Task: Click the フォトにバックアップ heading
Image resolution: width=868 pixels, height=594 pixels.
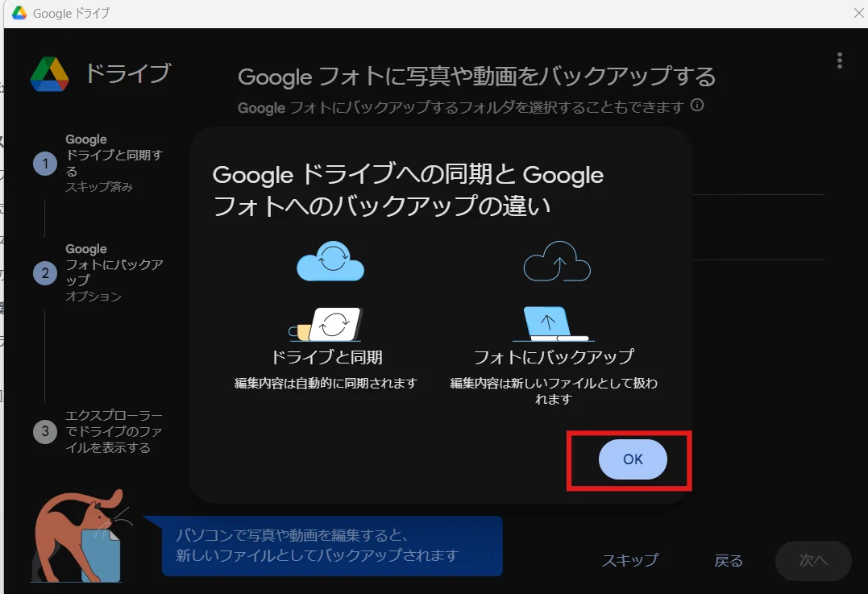Action: [554, 357]
